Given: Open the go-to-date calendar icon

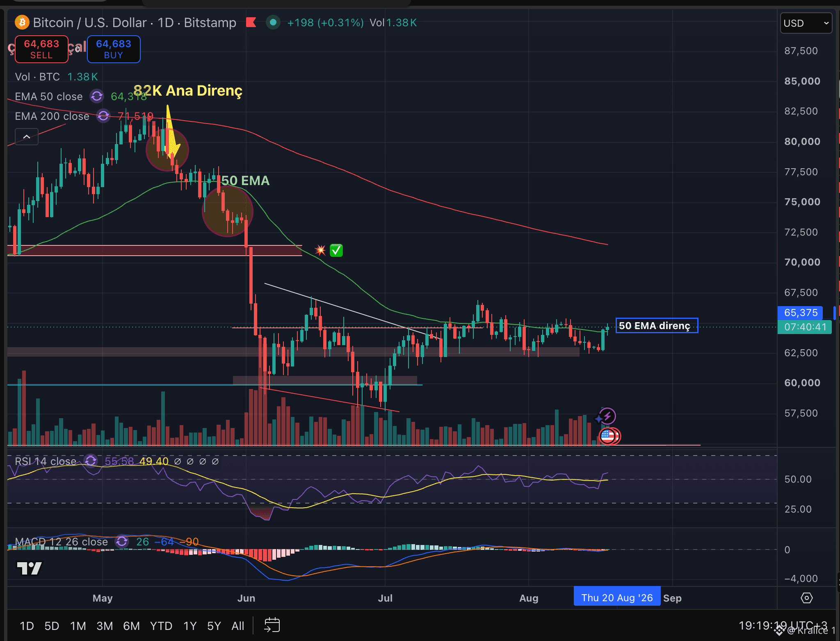Looking at the screenshot, I should point(272,625).
